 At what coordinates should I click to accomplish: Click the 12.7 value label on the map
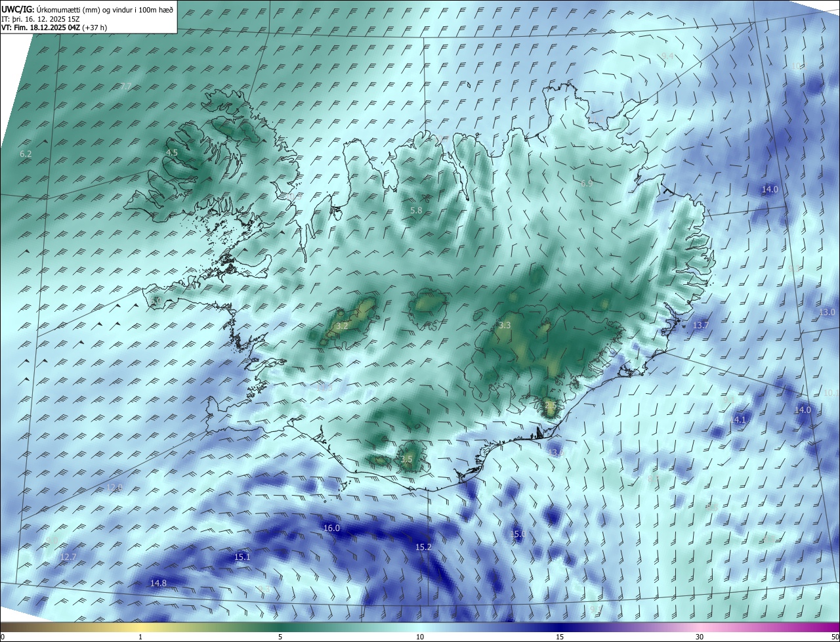click(x=68, y=557)
